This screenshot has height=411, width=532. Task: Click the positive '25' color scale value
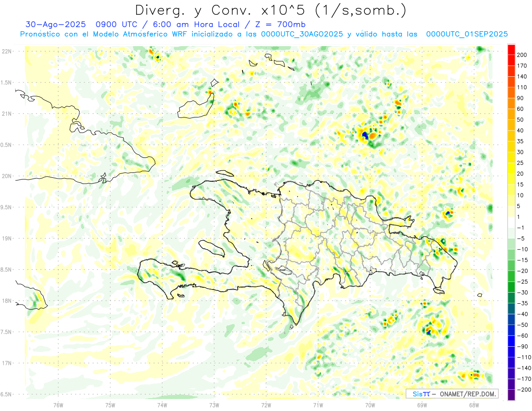click(x=521, y=163)
